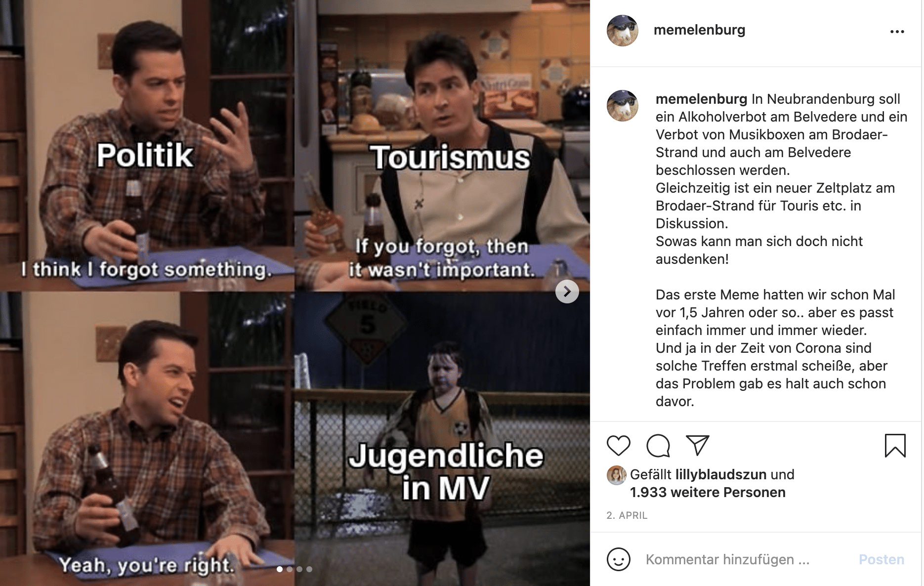Open memelenburg username in post header
Viewport: 924px width, 586px height.
(699, 30)
